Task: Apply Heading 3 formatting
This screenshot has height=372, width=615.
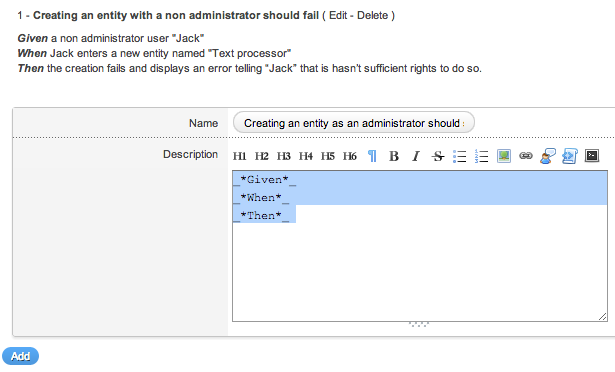Action: tap(283, 156)
